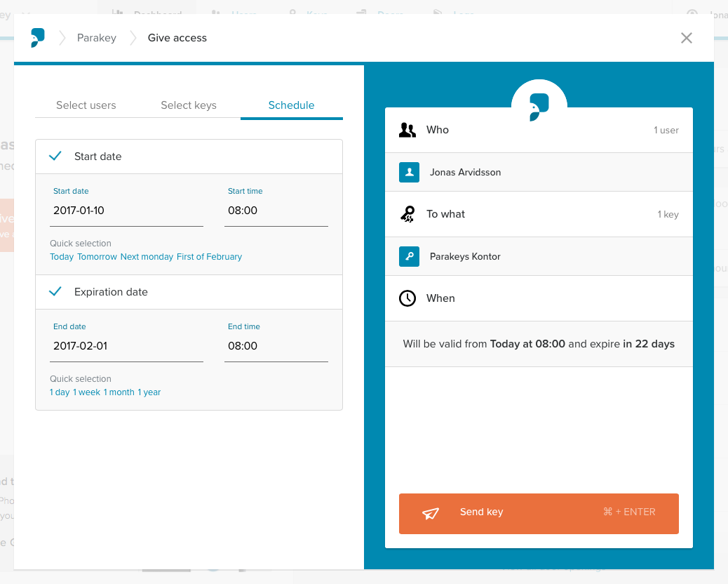
Task: Select First of February quick option
Action: tap(210, 257)
